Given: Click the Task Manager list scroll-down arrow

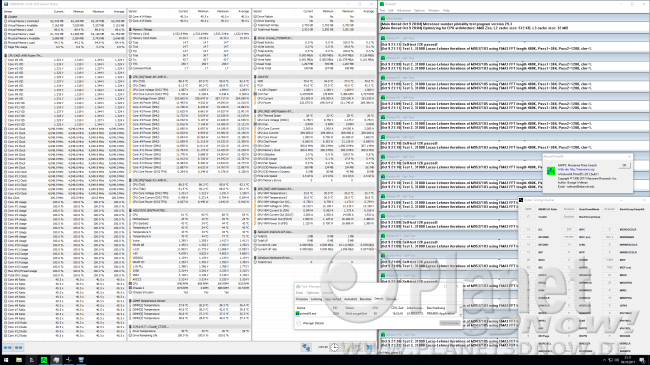Looking at the screenshot, I should (x=460, y=315).
